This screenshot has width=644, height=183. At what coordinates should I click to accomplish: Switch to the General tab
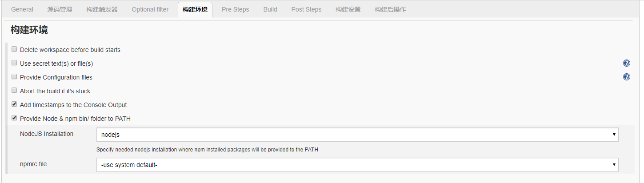click(x=22, y=9)
